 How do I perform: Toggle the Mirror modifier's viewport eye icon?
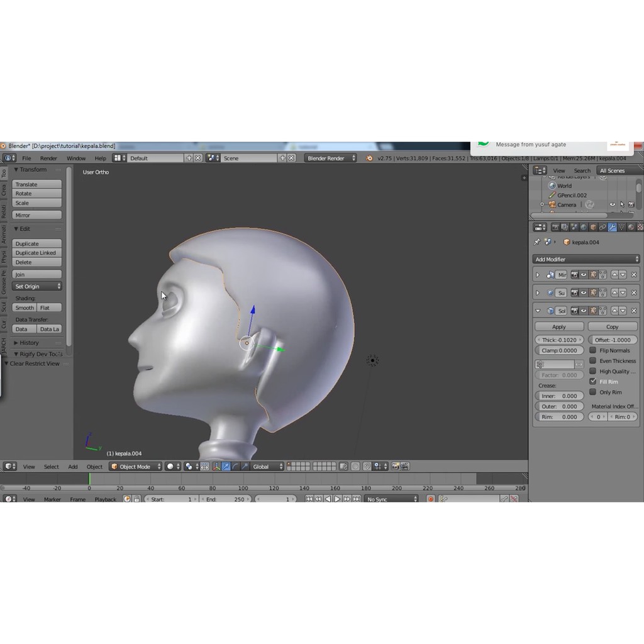pos(584,275)
